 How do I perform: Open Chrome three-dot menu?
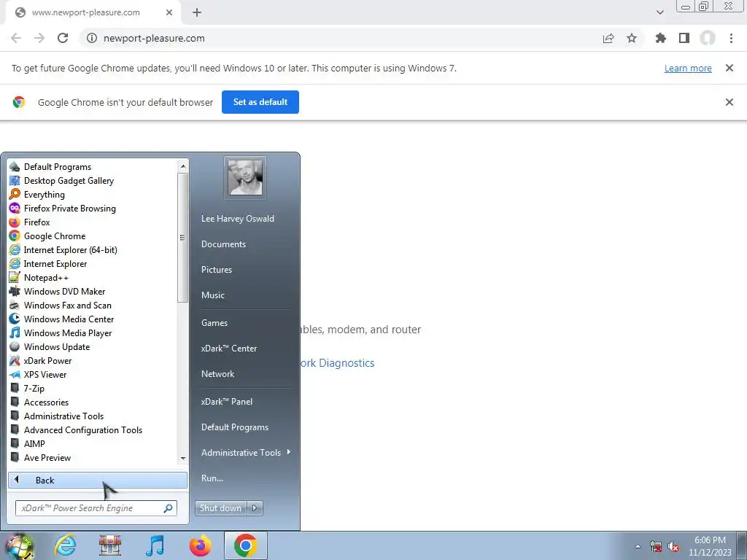(x=731, y=38)
